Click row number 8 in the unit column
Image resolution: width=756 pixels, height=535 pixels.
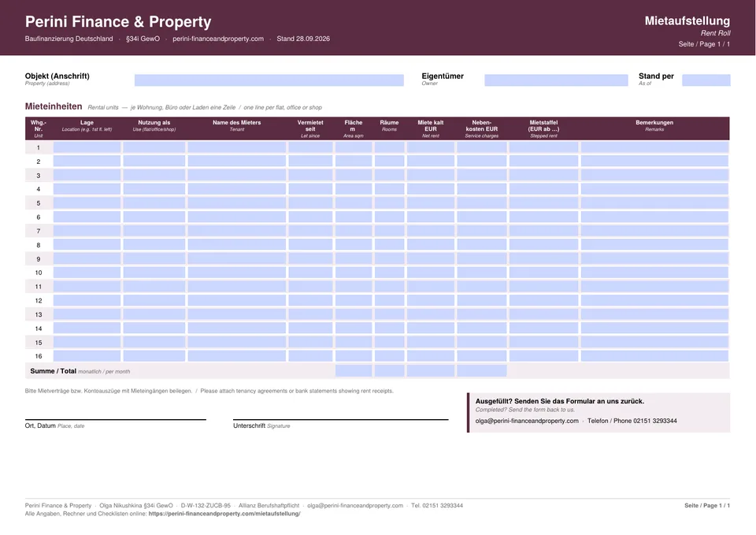pyautogui.click(x=39, y=245)
